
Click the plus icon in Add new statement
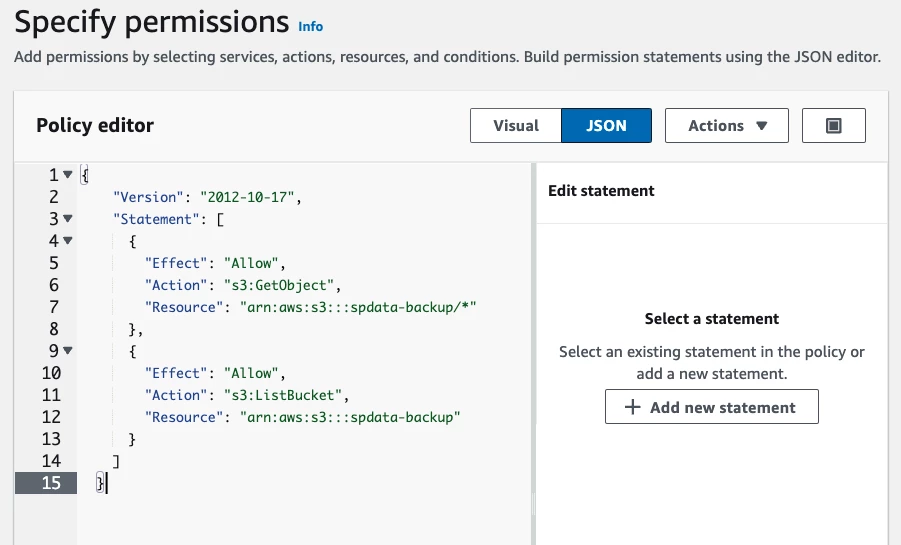point(632,407)
